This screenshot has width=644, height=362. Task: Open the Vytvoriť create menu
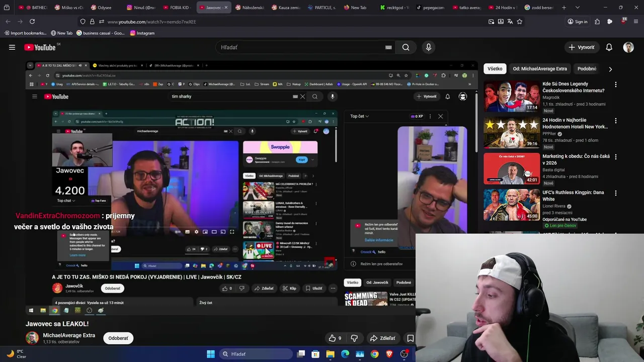click(582, 47)
